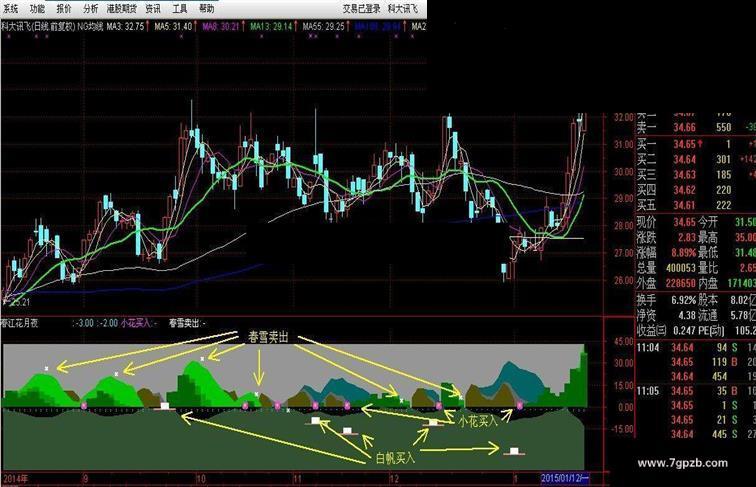The image size is (756, 487).
Task: Click the 26.00 price axis label
Action: coord(624,280)
